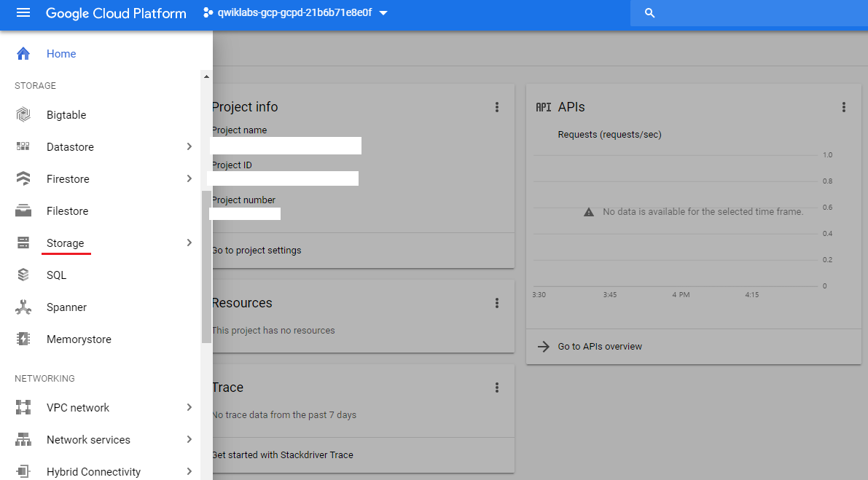
Task: Expand the Firestore submenu chevron
Action: (x=189, y=178)
